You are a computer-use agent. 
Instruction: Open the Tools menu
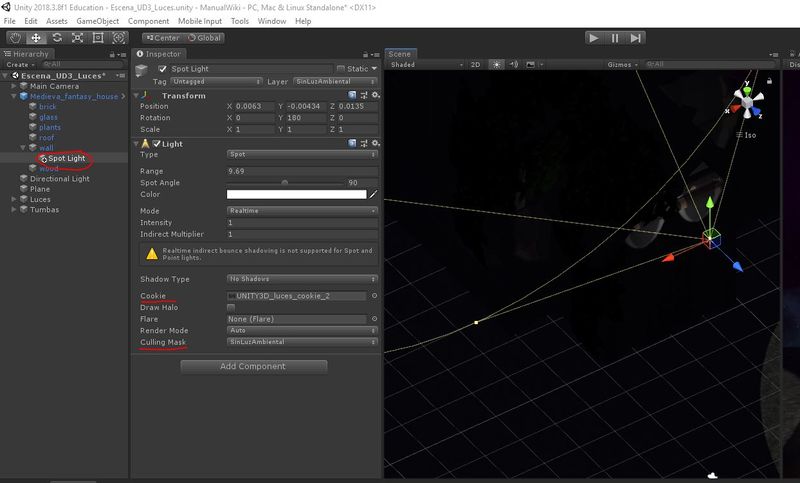pyautogui.click(x=240, y=21)
